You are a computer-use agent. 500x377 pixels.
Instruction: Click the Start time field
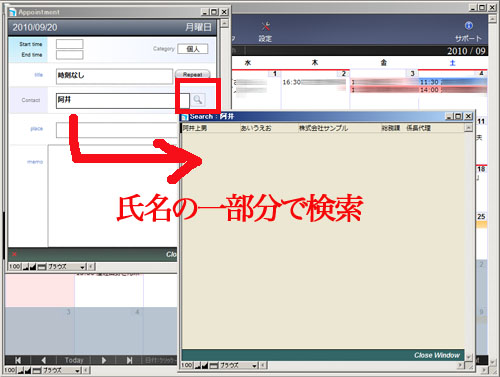pos(69,44)
